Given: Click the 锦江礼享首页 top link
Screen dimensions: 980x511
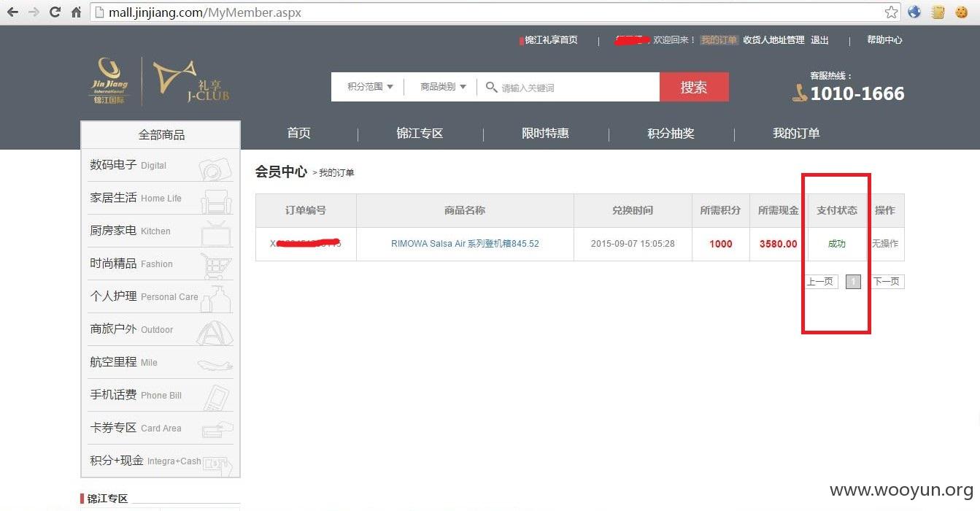Looking at the screenshot, I should click(551, 40).
